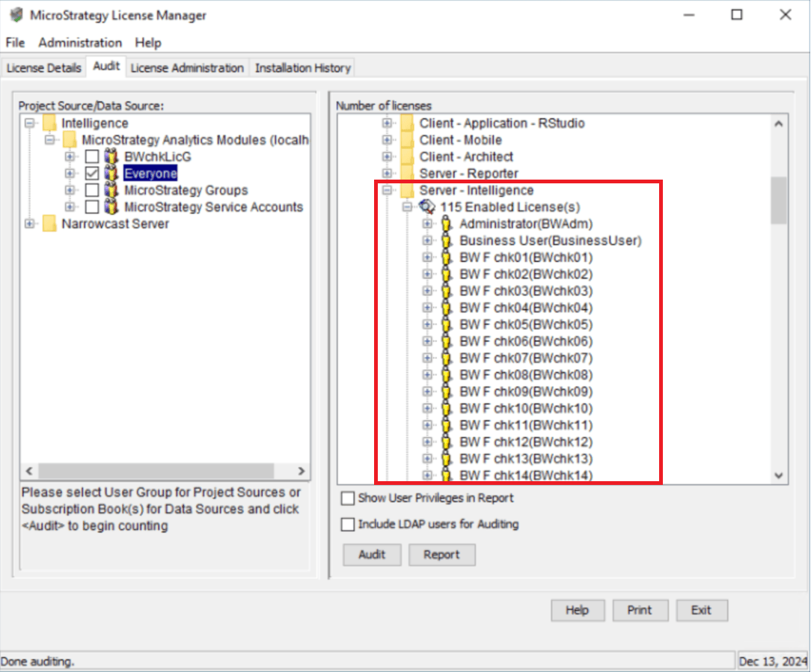Click the Client - Mobile folder icon

[x=407, y=140]
